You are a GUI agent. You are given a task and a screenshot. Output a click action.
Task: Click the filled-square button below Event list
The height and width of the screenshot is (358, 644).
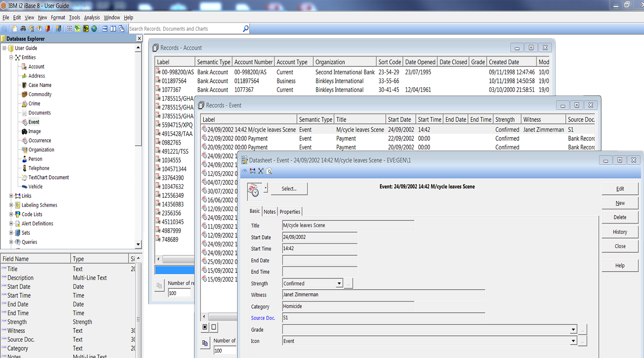pos(205,327)
